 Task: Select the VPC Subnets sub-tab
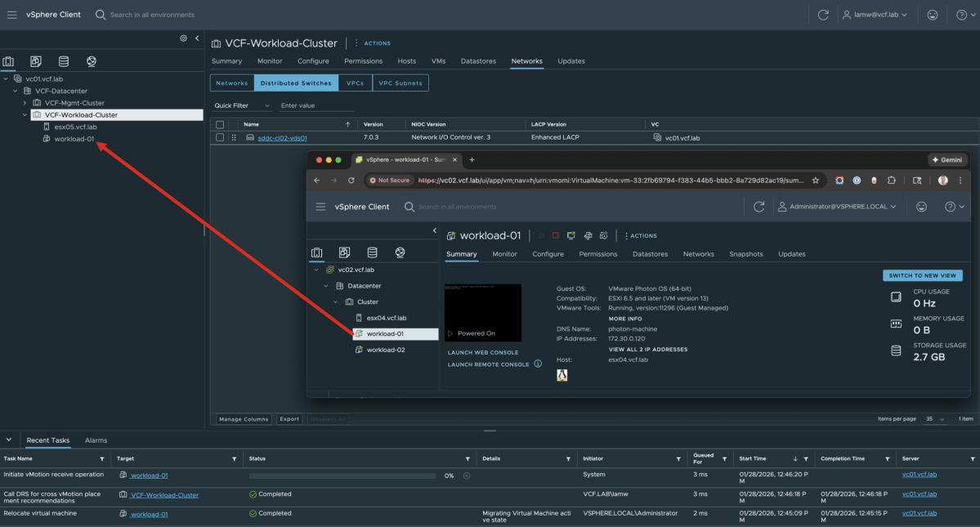[x=401, y=83]
